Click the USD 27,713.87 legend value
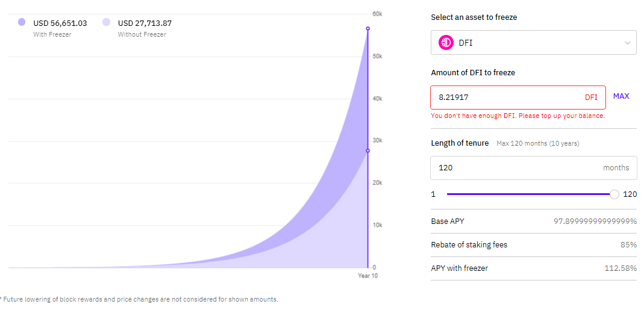This screenshot has width=644, height=313. 145,23
